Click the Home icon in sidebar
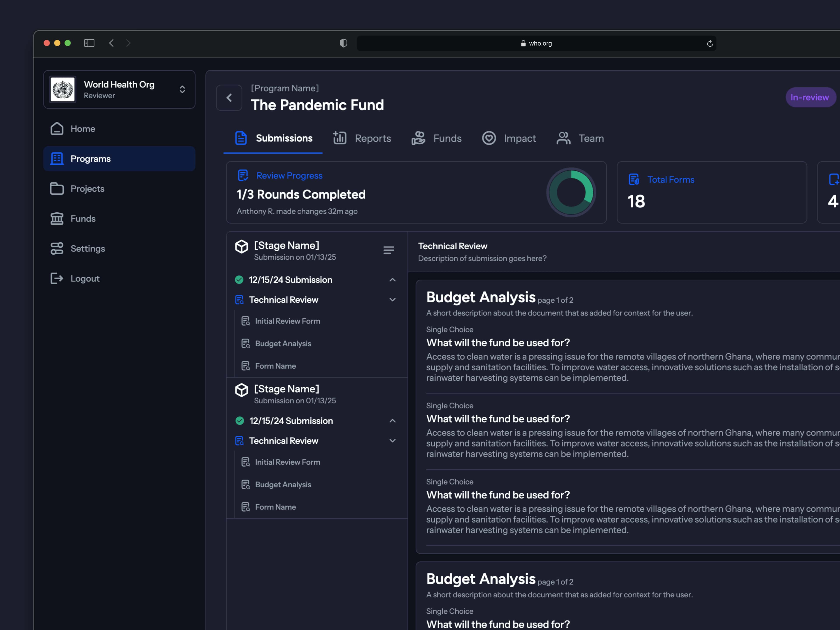The width and height of the screenshot is (840, 630). click(57, 129)
